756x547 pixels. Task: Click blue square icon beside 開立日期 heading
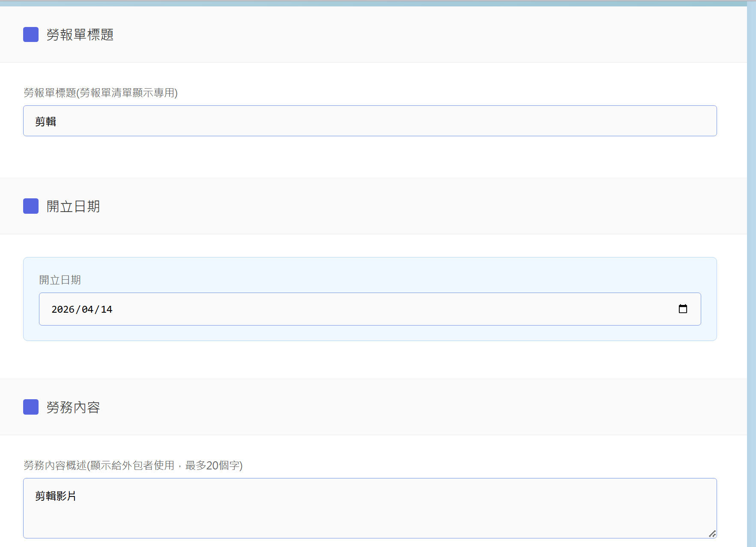click(31, 206)
